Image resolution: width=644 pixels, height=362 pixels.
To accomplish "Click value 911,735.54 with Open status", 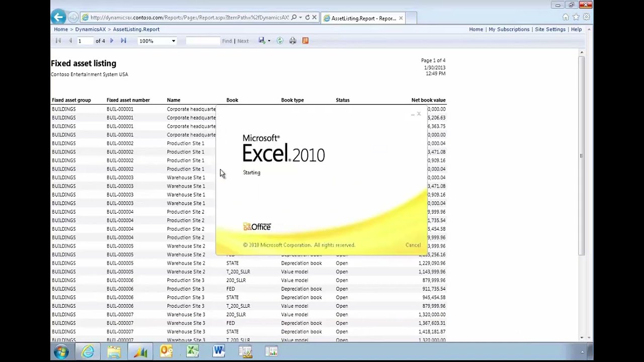I will coord(434,289).
